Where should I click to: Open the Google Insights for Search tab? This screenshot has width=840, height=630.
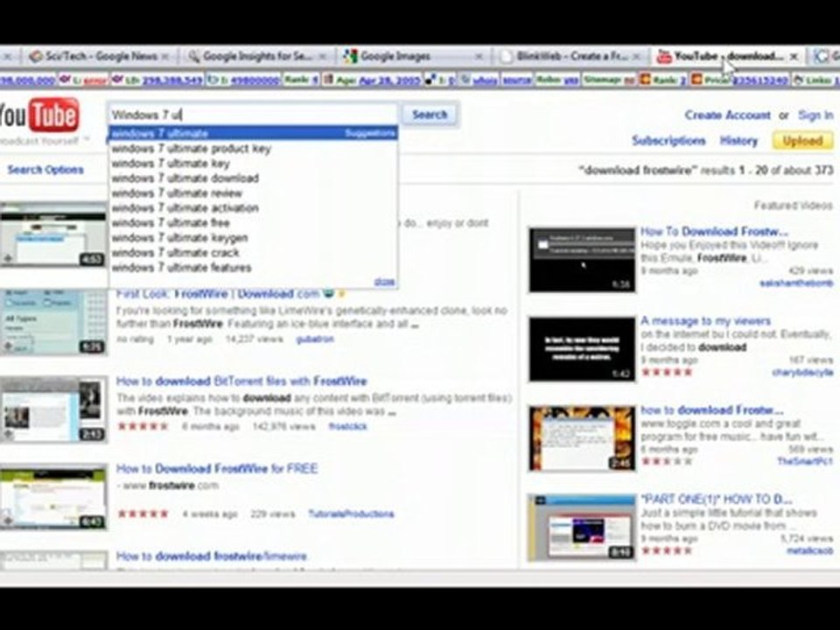coord(256,56)
